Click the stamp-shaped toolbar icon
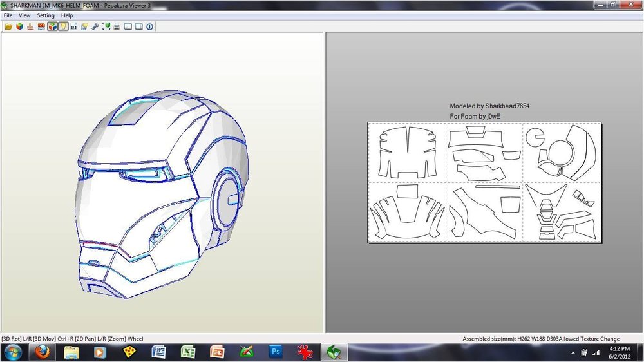 (30, 26)
